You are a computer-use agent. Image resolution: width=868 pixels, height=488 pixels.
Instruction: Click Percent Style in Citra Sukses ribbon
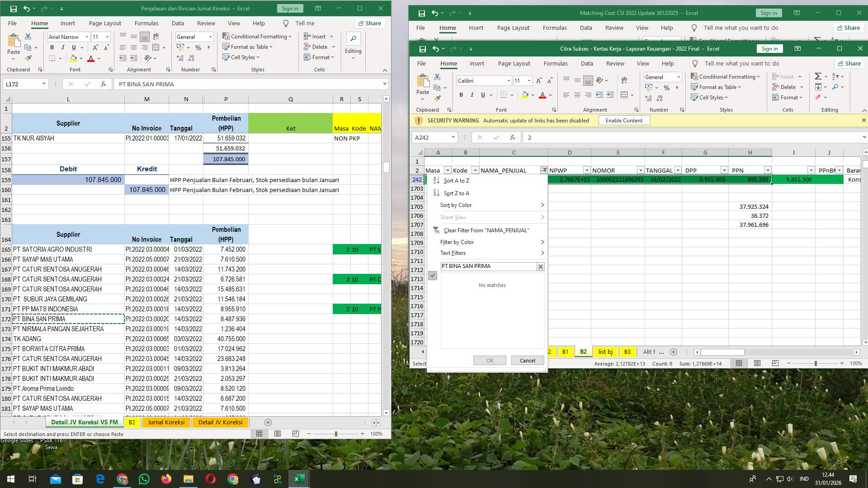(x=666, y=88)
